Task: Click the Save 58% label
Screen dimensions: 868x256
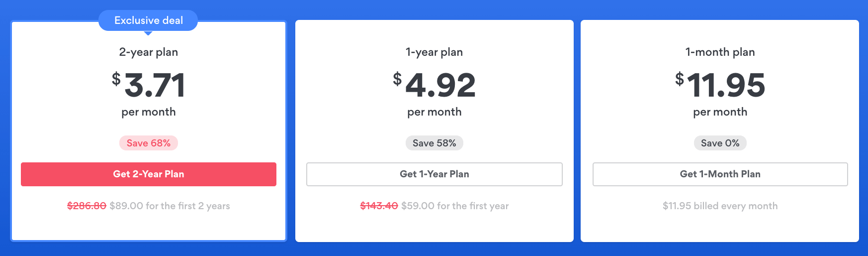Action: coord(434,143)
